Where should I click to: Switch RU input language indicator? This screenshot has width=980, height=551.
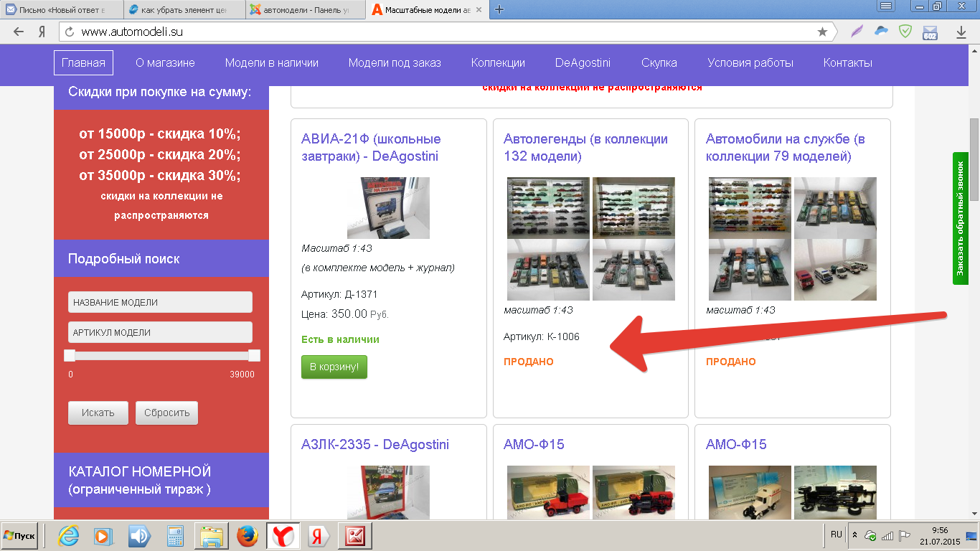click(x=836, y=535)
